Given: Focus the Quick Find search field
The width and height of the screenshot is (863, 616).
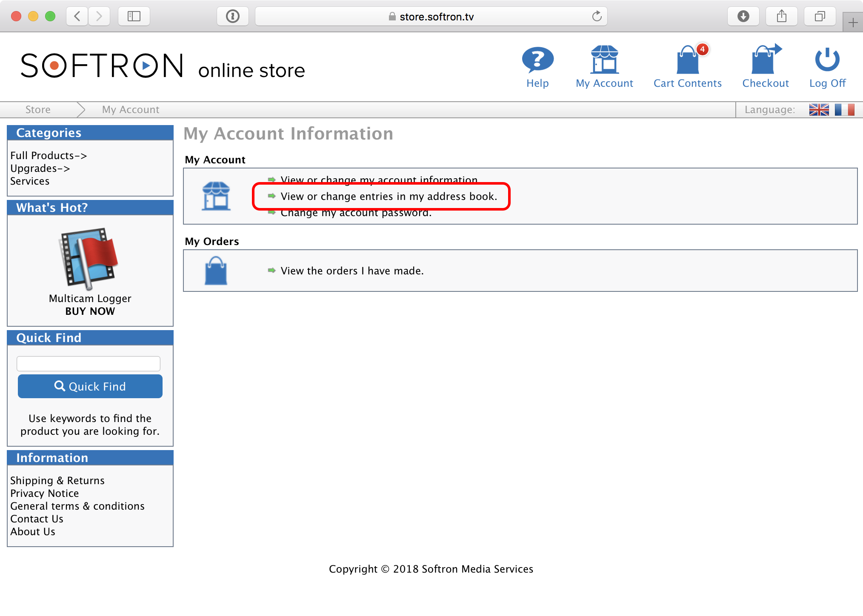Looking at the screenshot, I should 89,364.
